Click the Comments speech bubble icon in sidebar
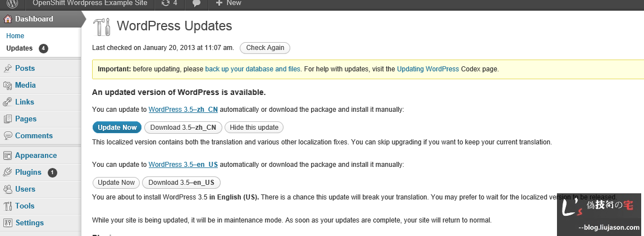The height and width of the screenshot is (236, 644). click(7, 135)
